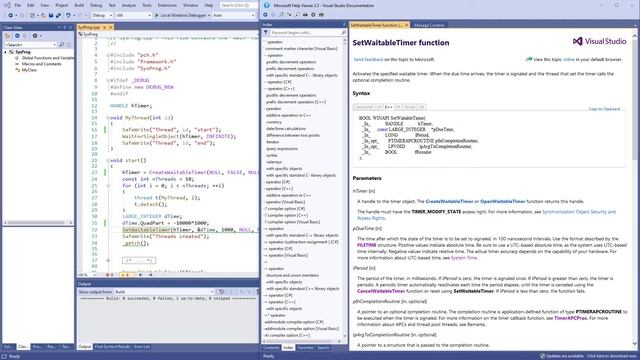Click the Save file toolbar icon
Image resolution: width=640 pixels, height=360 pixels.
tap(51, 15)
